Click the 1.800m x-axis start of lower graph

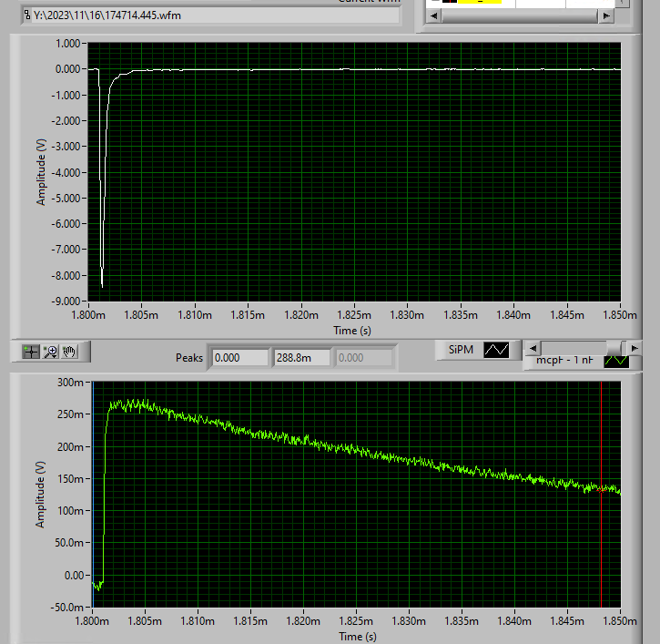coord(92,621)
